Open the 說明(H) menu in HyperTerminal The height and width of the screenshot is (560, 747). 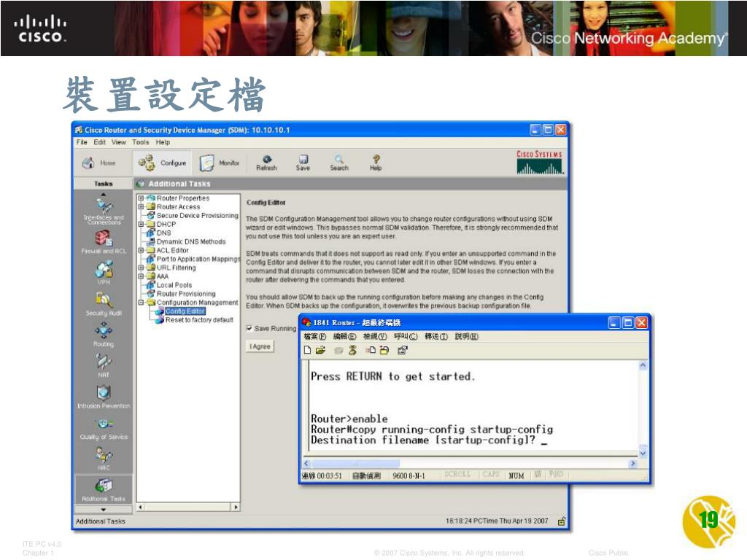pyautogui.click(x=466, y=337)
